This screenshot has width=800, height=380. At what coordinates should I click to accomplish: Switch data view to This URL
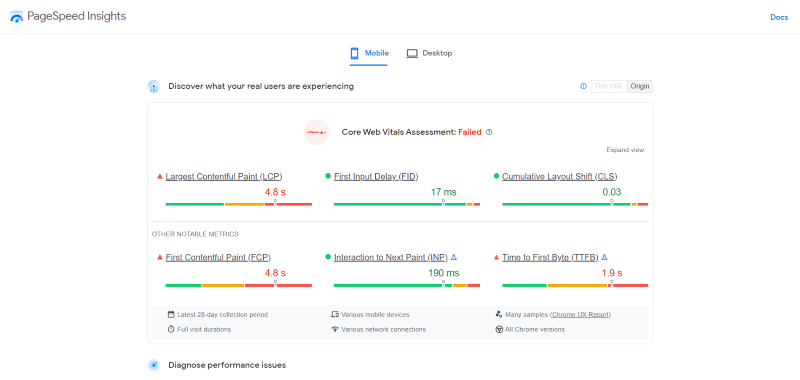coord(609,86)
